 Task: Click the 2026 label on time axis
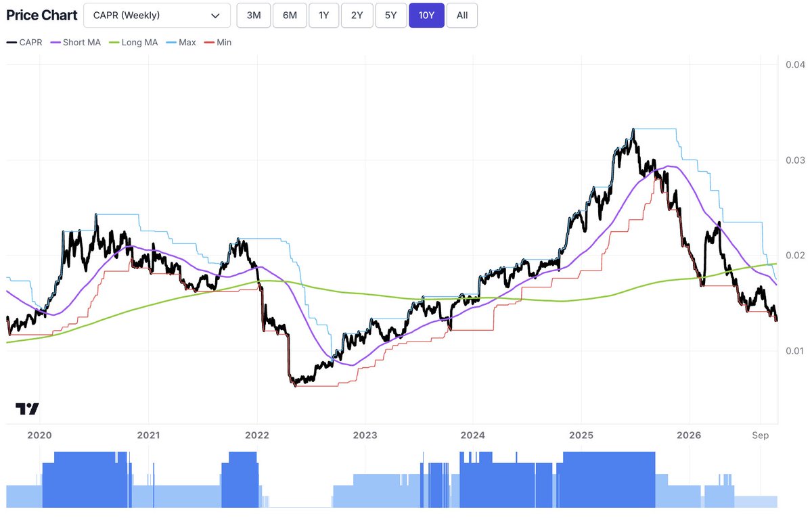point(689,435)
